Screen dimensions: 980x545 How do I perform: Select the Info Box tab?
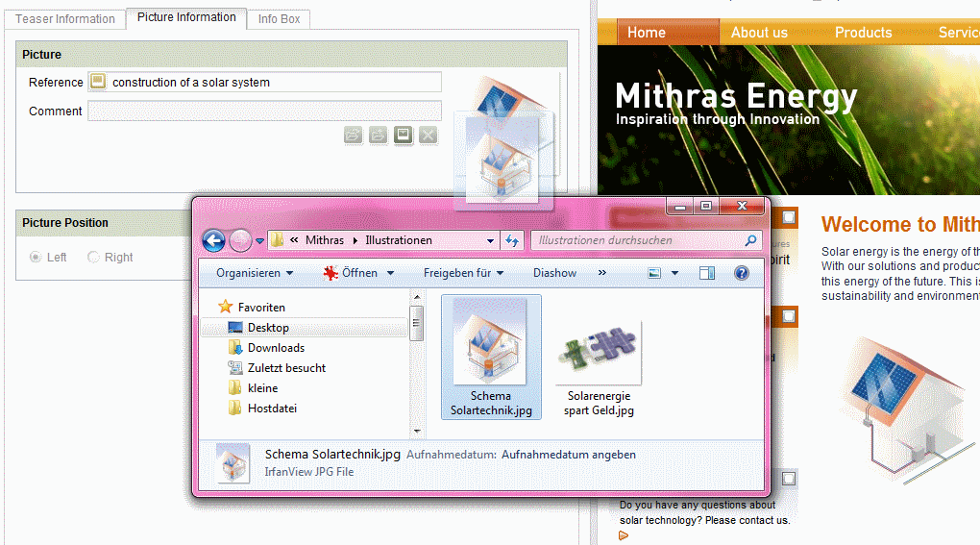pos(279,19)
